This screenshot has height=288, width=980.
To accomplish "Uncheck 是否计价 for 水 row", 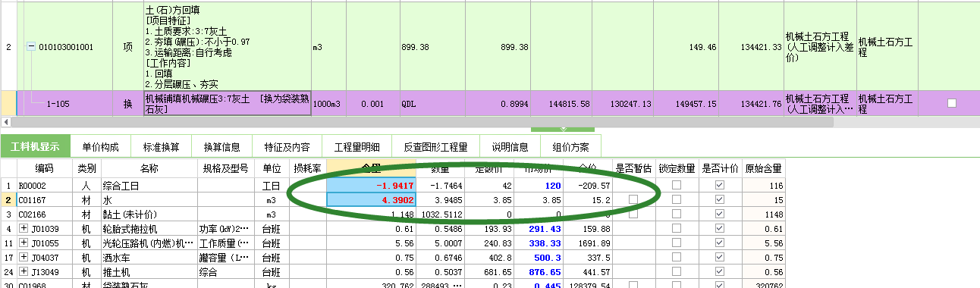I will click(x=720, y=200).
